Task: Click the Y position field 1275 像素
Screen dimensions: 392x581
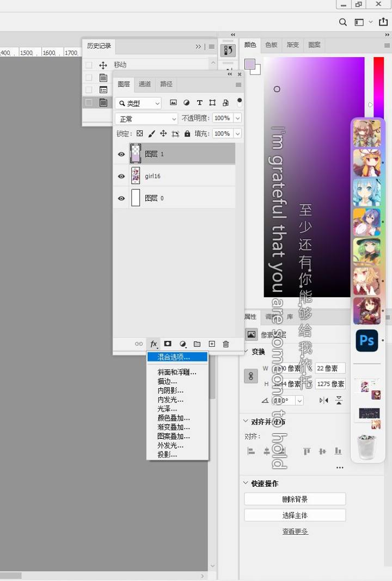Action: click(330, 384)
